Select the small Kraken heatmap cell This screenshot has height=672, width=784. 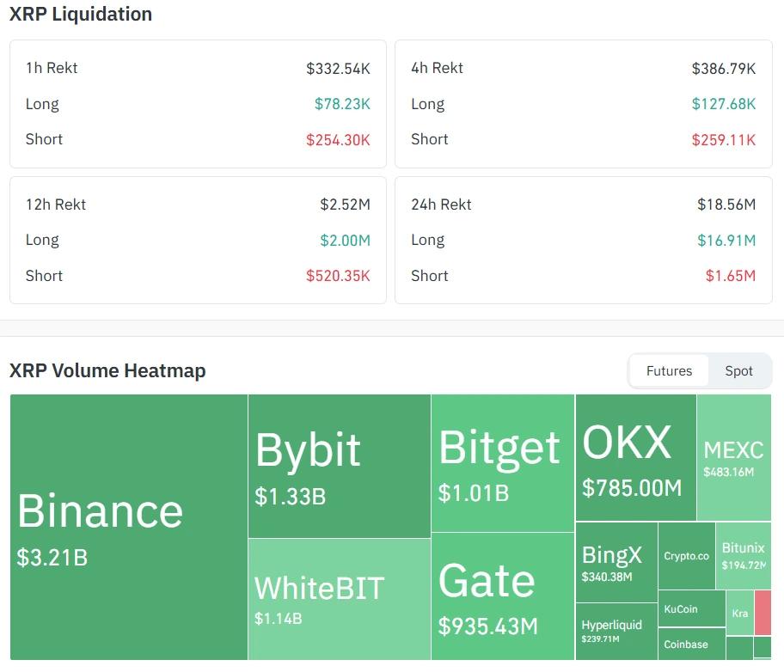(x=740, y=613)
